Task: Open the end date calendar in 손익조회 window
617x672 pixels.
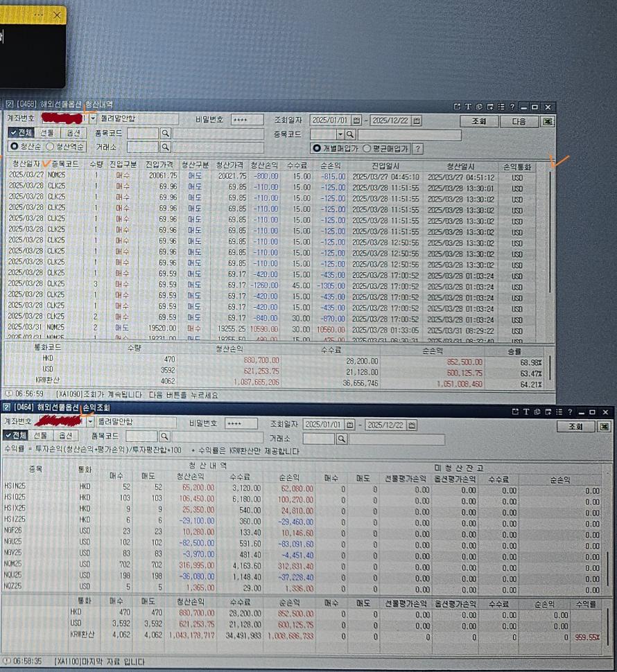Action: (x=412, y=424)
